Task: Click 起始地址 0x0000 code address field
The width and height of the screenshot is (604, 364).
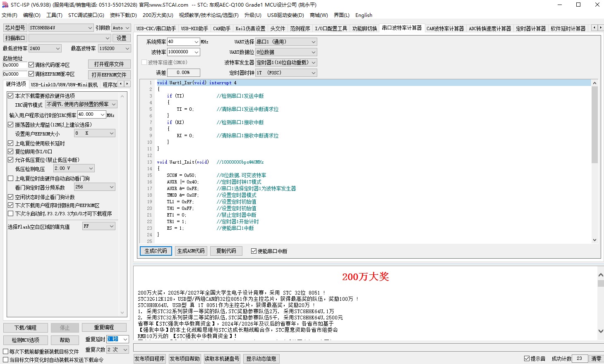Action: (x=15, y=65)
